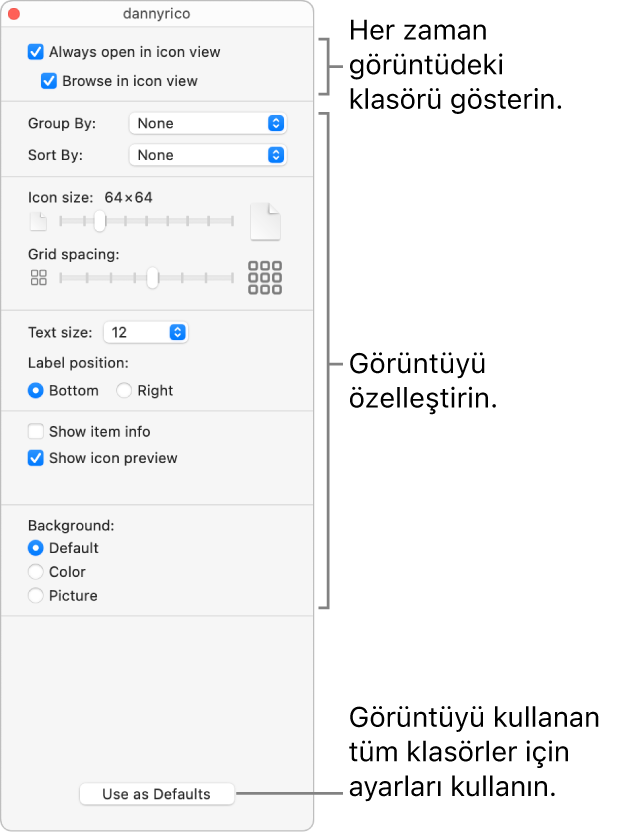Click the large document icon by Icon size slider

(265, 221)
